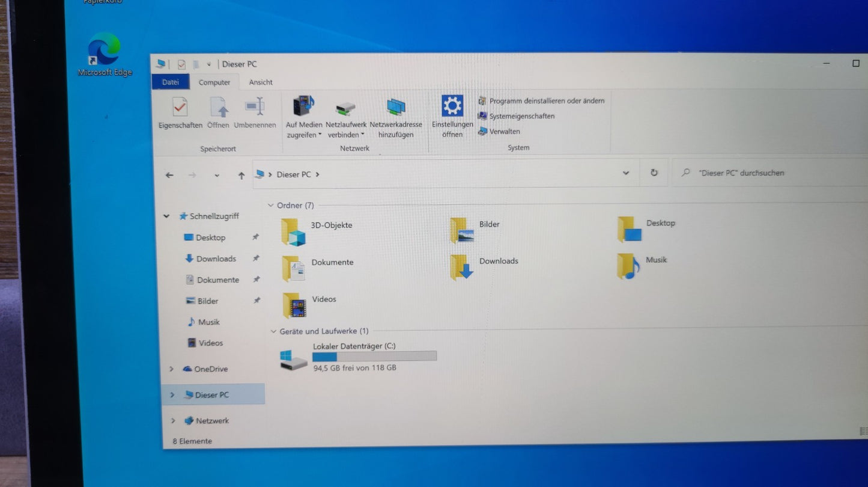Viewport: 868px width, 487px height.
Task: Click the forward navigation arrow
Action: click(x=192, y=175)
